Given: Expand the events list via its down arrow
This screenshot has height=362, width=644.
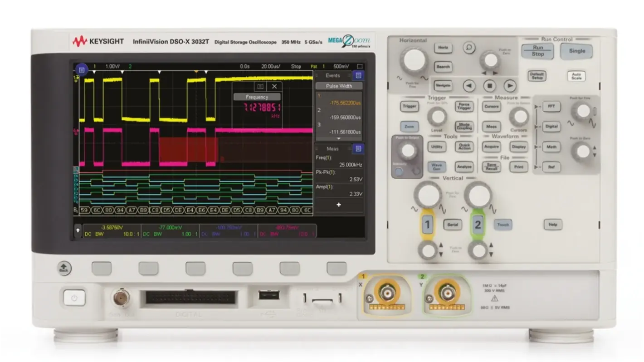Looking at the screenshot, I should (x=338, y=138).
